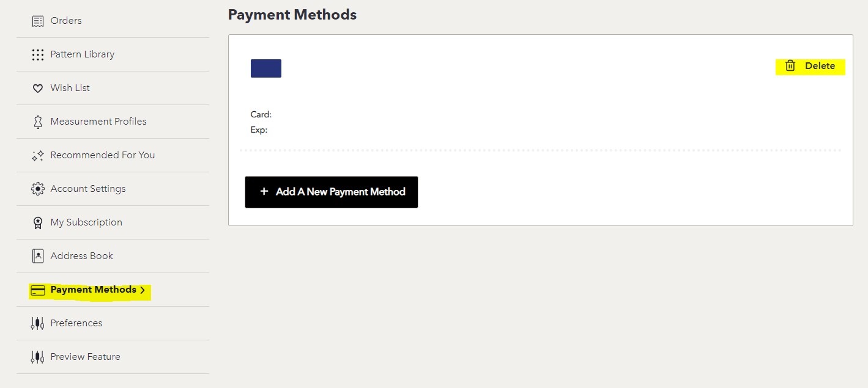Click the Orders receipt icon
868x388 pixels.
point(38,21)
